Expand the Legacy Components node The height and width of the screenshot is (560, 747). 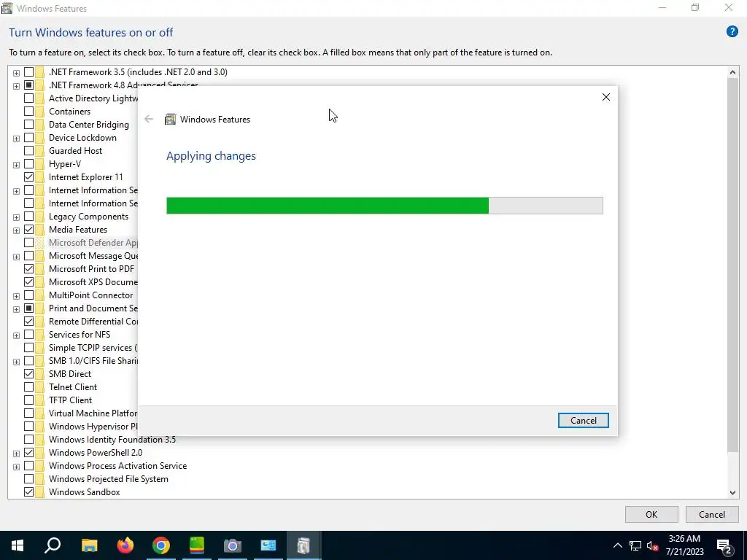16,217
